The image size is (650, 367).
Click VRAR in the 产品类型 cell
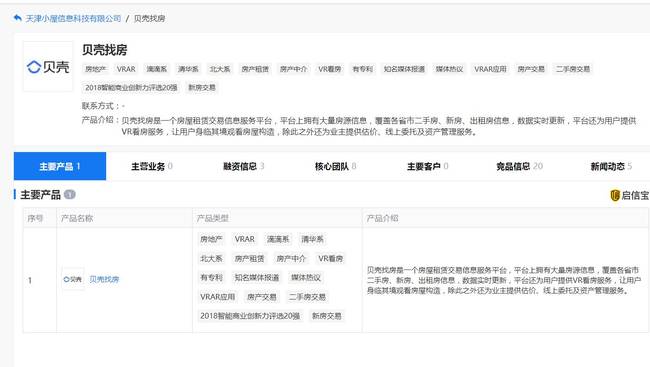[245, 239]
